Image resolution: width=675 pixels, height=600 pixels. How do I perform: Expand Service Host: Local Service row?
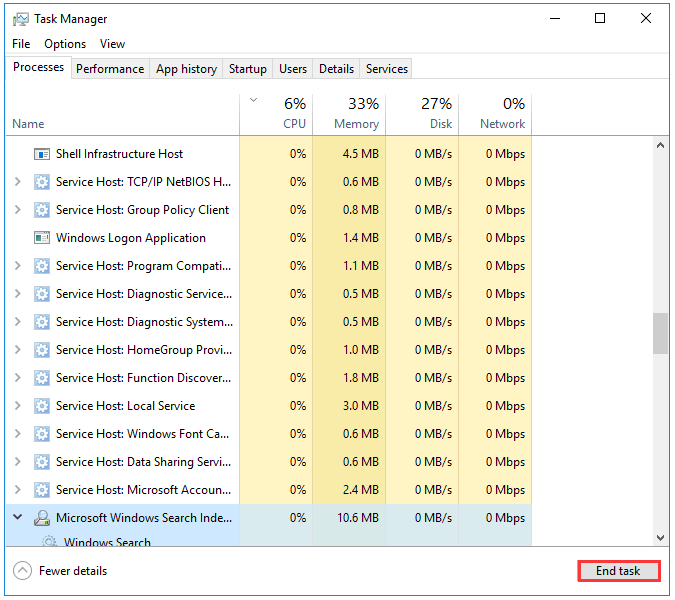pyautogui.click(x=18, y=405)
